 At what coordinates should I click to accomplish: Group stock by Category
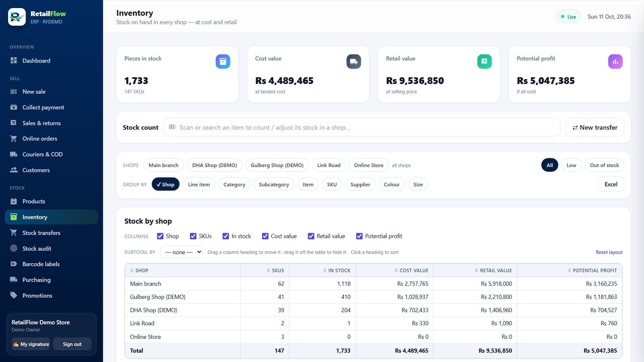[234, 184]
